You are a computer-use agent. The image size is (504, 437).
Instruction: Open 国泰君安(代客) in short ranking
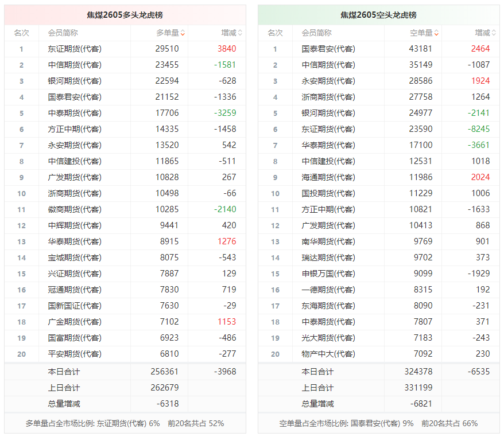tap(328, 49)
